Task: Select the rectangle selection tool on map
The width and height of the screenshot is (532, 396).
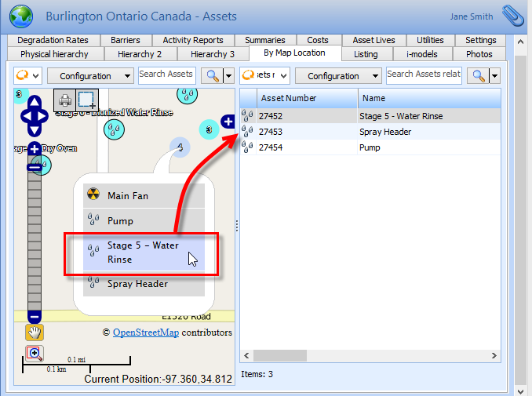Action: [x=86, y=100]
